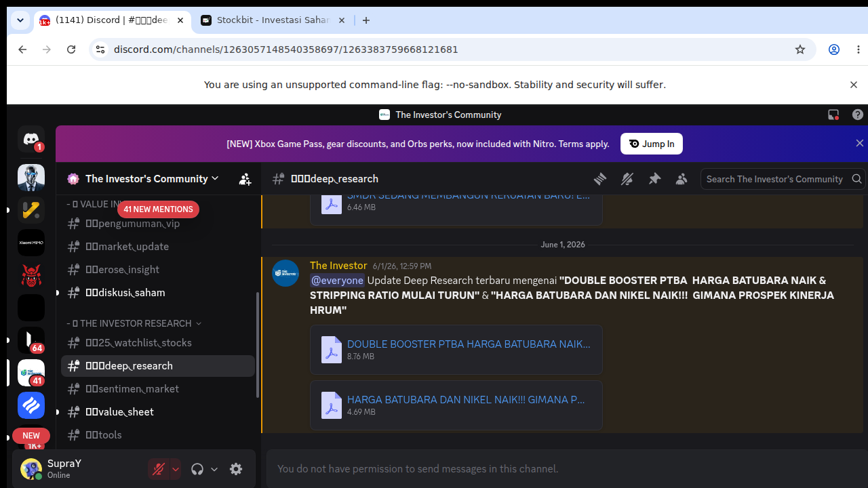The width and height of the screenshot is (868, 488).
Task: Open the Threads icon in channel header
Action: pyautogui.click(x=600, y=179)
